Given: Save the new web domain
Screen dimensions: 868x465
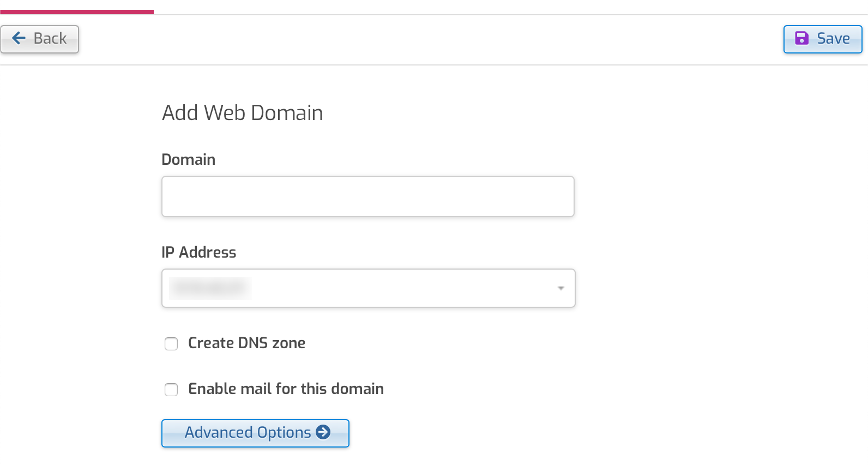Looking at the screenshot, I should [x=822, y=39].
